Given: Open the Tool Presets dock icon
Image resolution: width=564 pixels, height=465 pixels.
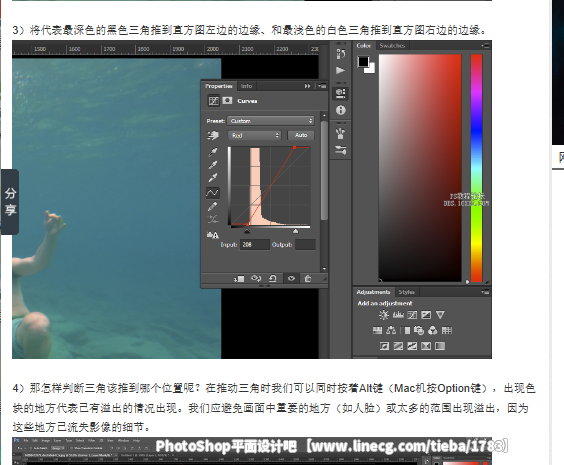Looking at the screenshot, I should click(x=341, y=150).
